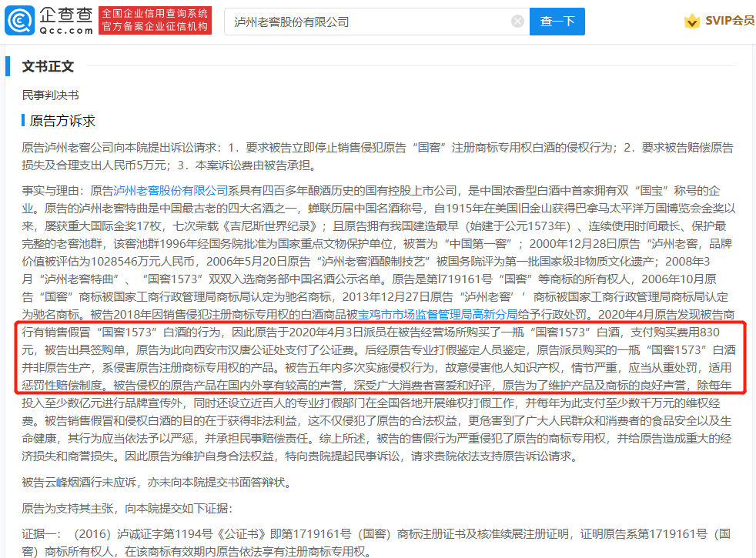Open the SVIP会员 link
The width and height of the screenshot is (756, 558).
coord(730,21)
